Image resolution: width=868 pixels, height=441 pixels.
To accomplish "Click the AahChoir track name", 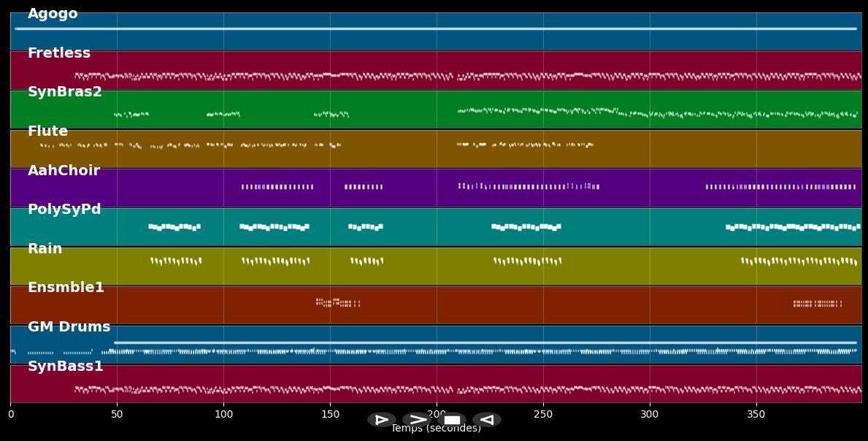I will click(64, 170).
